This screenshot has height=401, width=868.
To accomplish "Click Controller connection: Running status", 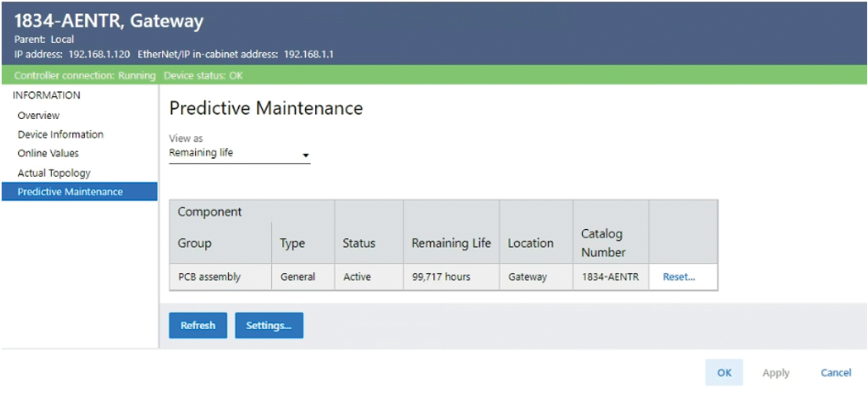I will click(84, 75).
